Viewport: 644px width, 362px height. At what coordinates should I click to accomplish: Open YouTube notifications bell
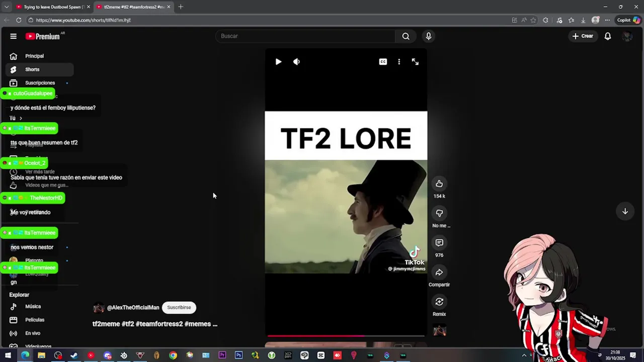608,36
